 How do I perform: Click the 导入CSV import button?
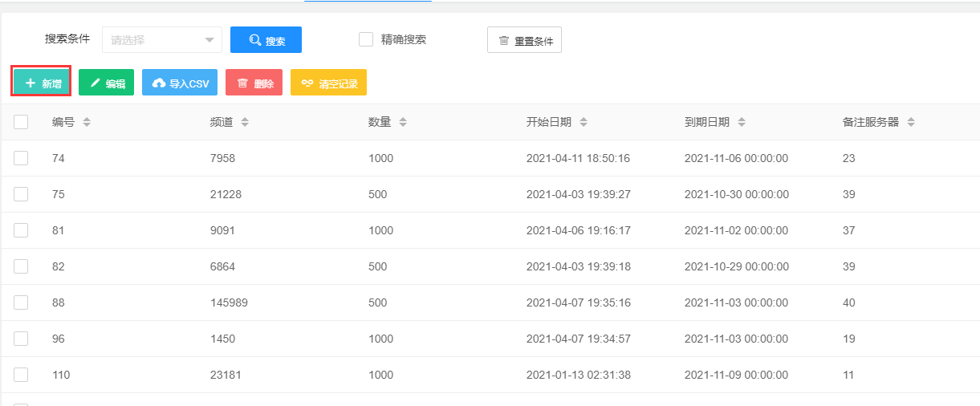(180, 83)
